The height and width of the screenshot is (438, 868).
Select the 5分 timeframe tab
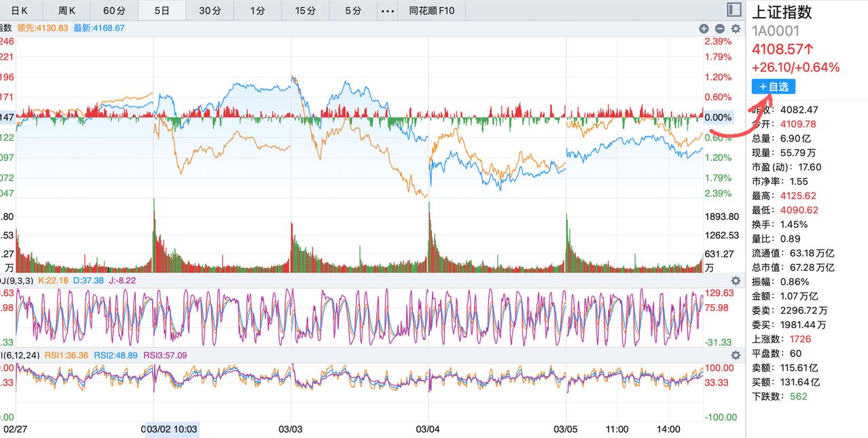pos(353,11)
